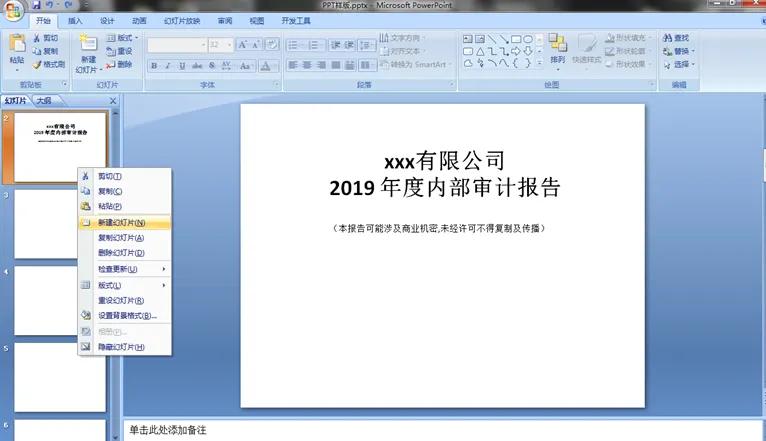Click the Paste (粘贴) clipboard icon
Screen dimensions: 766x441
click(x=17, y=44)
